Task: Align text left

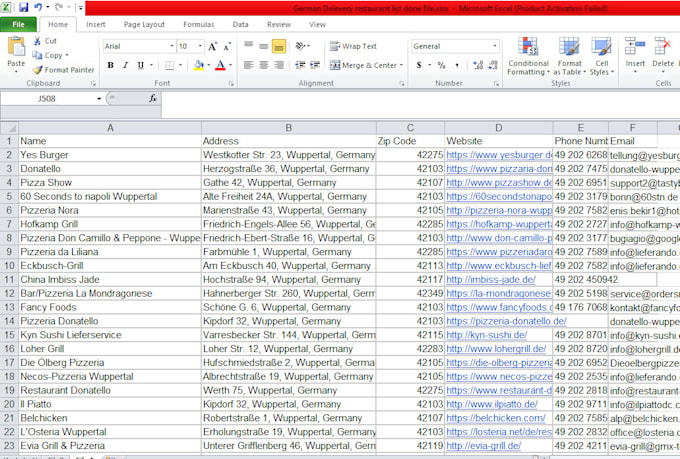Action: point(248,65)
